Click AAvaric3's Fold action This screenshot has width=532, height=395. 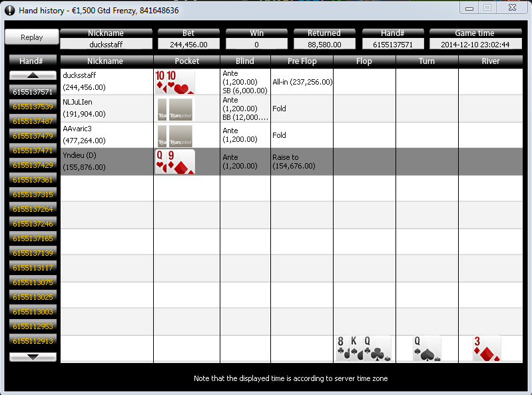click(279, 135)
